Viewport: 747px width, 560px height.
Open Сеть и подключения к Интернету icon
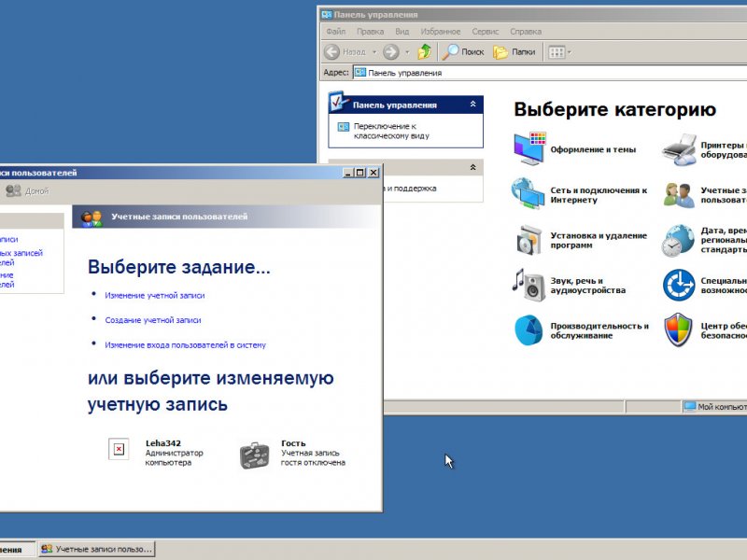tap(528, 193)
